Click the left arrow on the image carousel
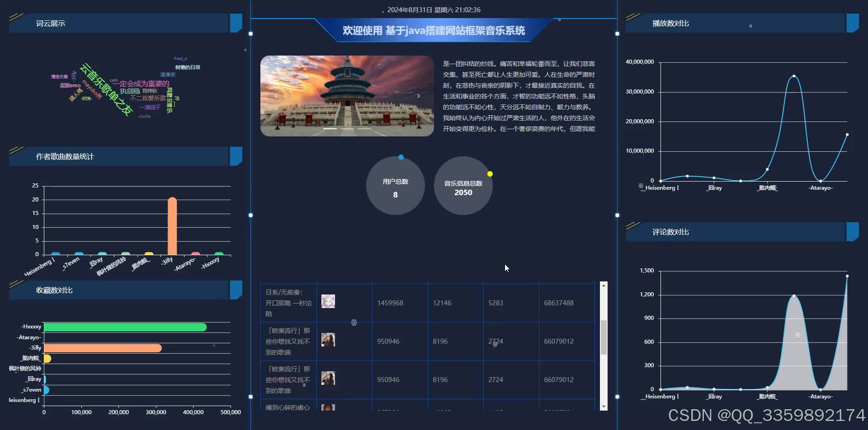This screenshot has height=430, width=868. coord(276,96)
